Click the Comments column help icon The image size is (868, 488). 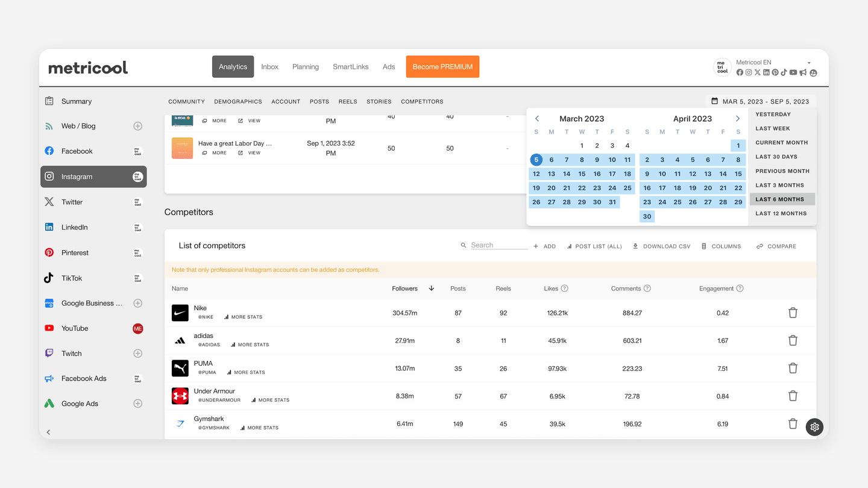647,289
